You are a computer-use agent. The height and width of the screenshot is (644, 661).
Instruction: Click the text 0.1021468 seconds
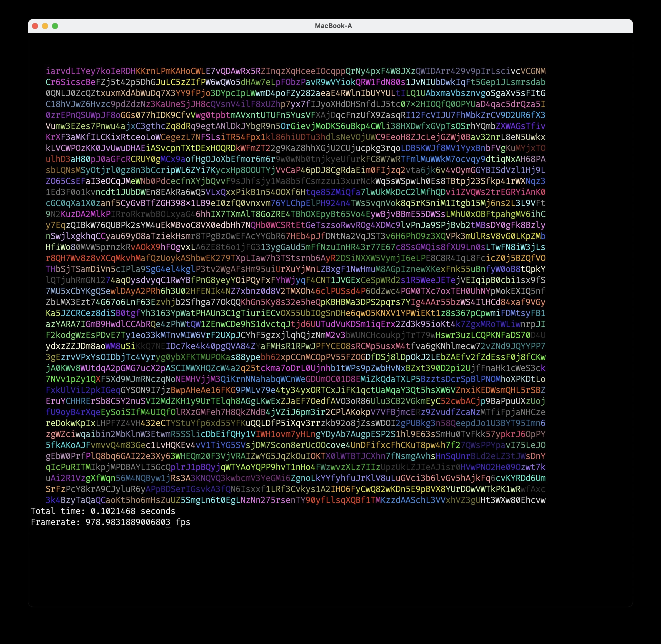click(132, 511)
